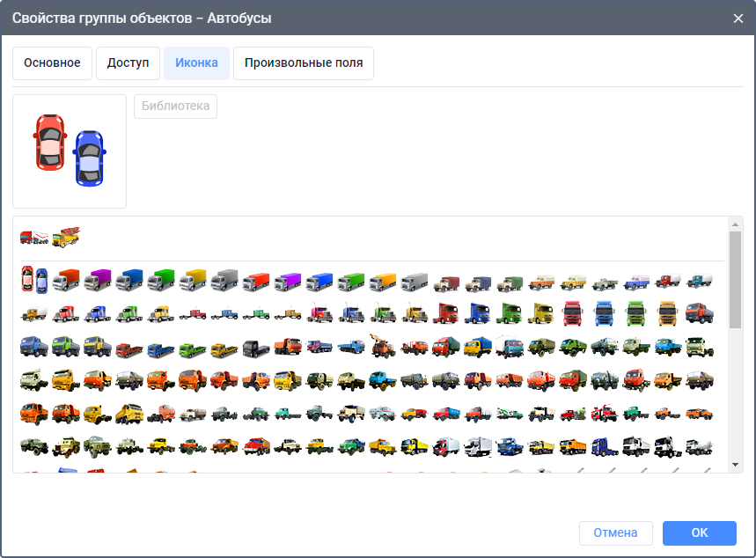Pick yellow cab-over tractor beside red front-view cab
756x558 pixels.
541,313
